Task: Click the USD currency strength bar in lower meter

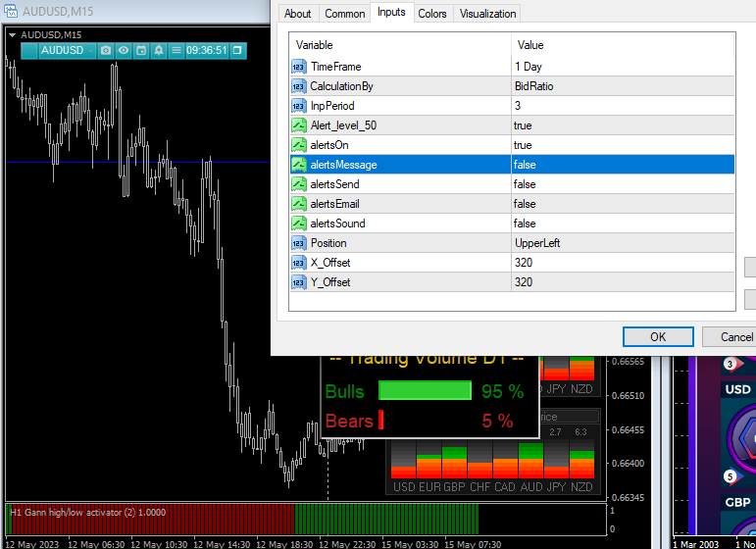Action: [403, 472]
